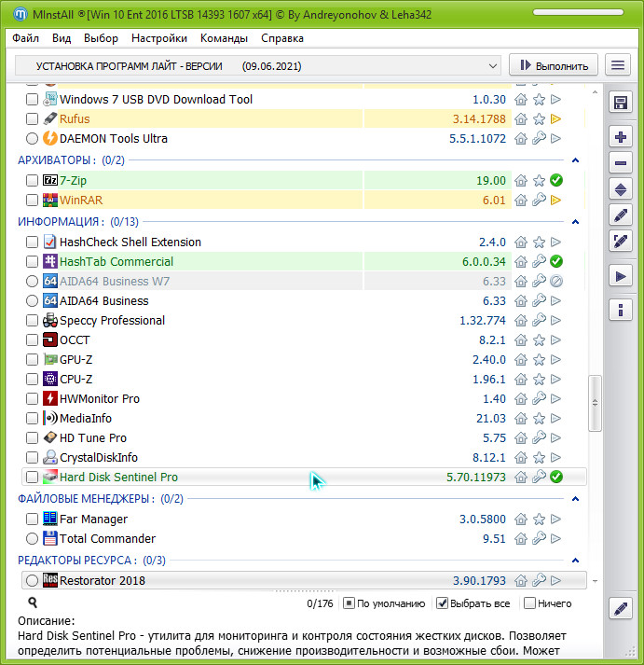The height and width of the screenshot is (665, 644).
Task: Check the GPU-Z checkbox
Action: click(x=33, y=360)
